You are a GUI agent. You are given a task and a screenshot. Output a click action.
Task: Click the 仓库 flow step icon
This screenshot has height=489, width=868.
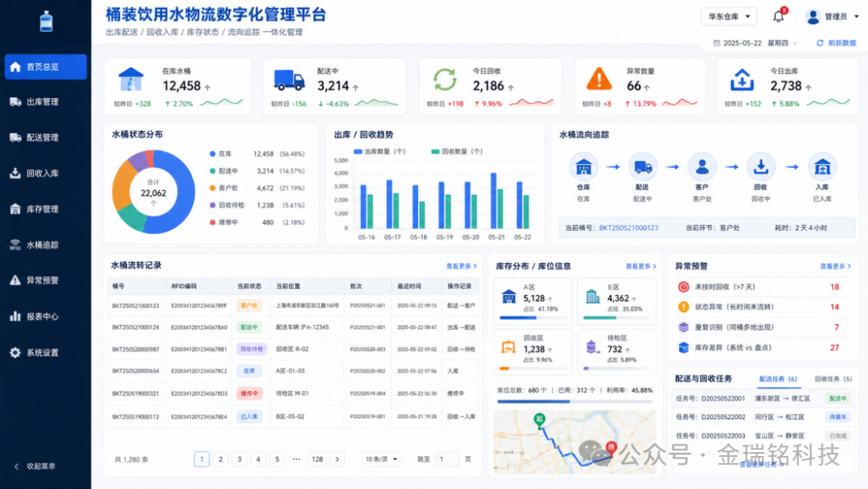coord(583,166)
